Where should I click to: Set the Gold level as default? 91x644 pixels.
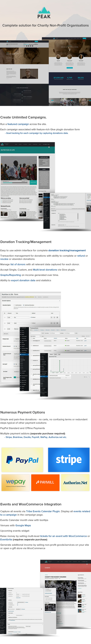[31, 323]
